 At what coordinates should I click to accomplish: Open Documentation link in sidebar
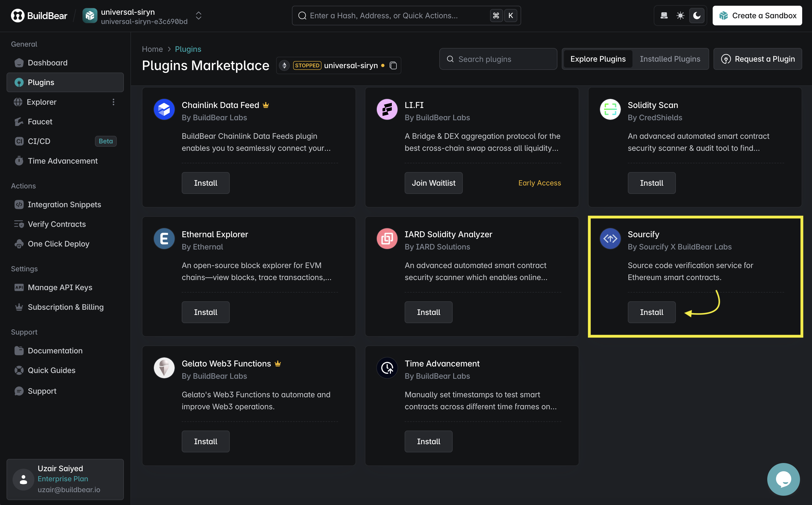click(65, 351)
